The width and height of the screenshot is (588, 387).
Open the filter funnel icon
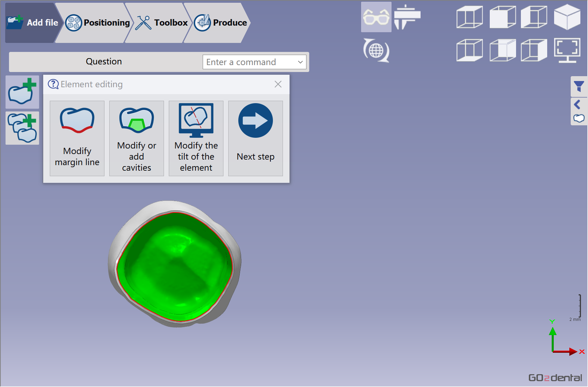pyautogui.click(x=579, y=86)
